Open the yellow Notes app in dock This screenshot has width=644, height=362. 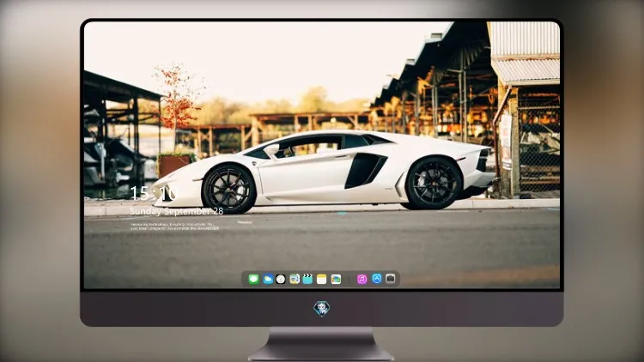coord(322,279)
